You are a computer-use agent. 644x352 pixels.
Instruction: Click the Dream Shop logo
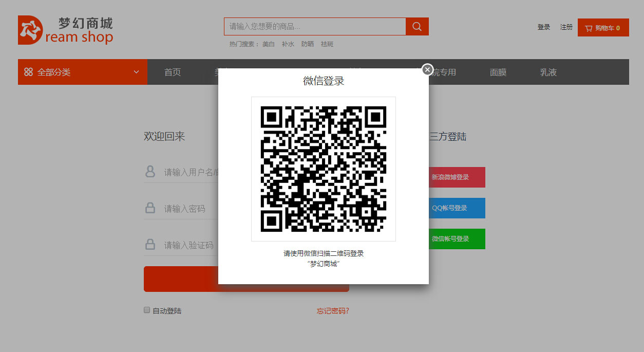[66, 30]
